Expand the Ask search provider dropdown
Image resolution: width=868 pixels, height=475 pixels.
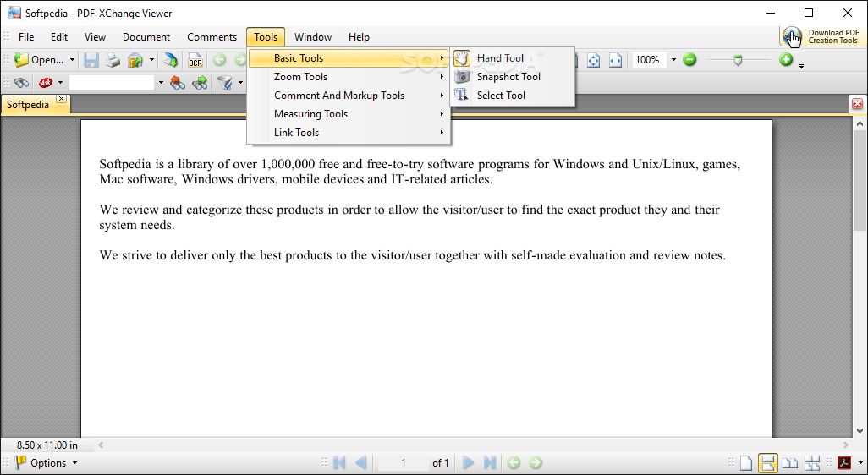pyautogui.click(x=60, y=83)
